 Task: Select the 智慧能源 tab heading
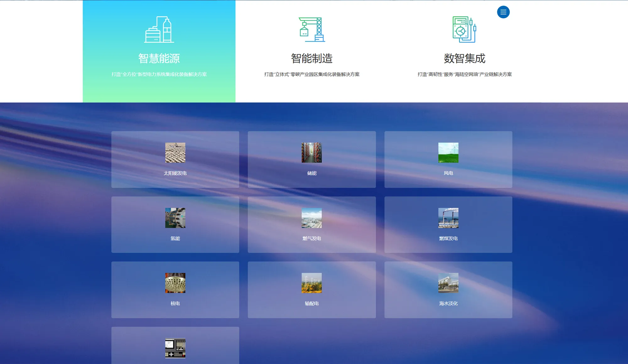[159, 58]
